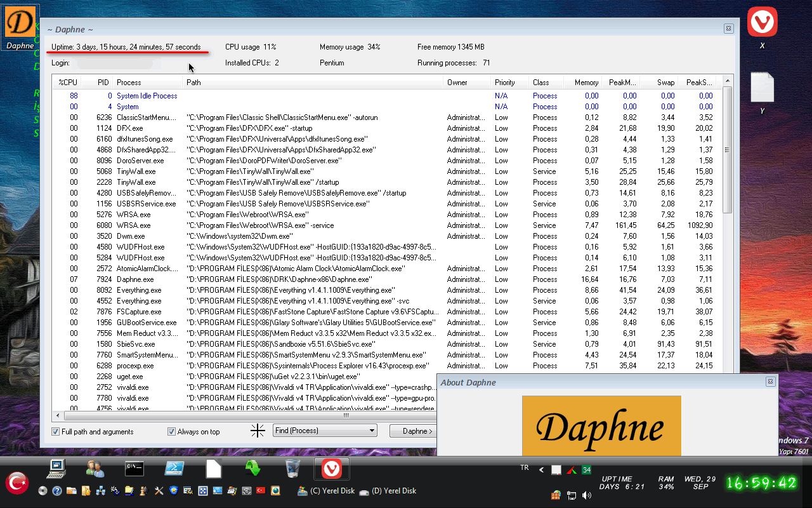Screen dimensions: 812x508
Task: Select the FSCapture.exe process row
Action: tap(387, 312)
